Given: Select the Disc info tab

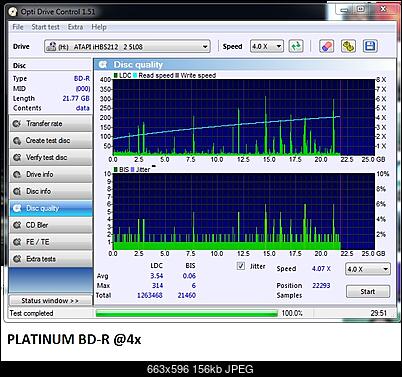Looking at the screenshot, I should (x=51, y=191).
